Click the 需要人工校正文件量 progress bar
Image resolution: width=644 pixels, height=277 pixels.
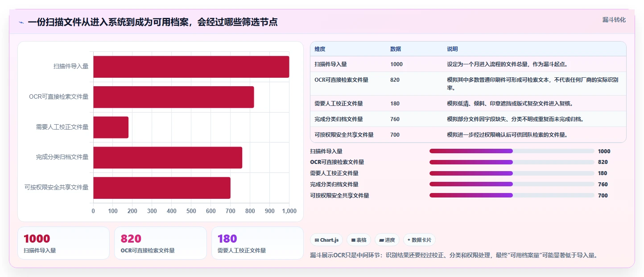tap(512, 173)
